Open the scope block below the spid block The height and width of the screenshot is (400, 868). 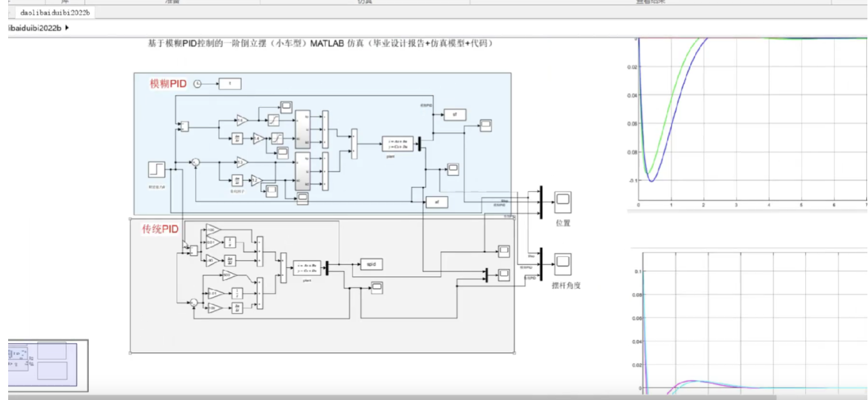click(x=377, y=287)
